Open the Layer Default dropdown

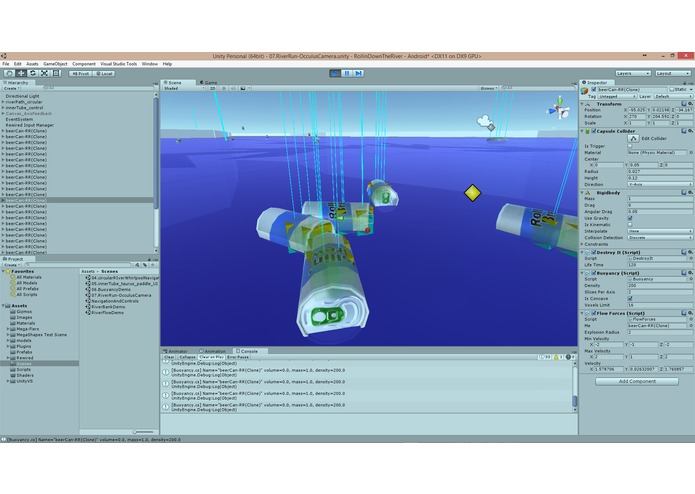[x=673, y=96]
